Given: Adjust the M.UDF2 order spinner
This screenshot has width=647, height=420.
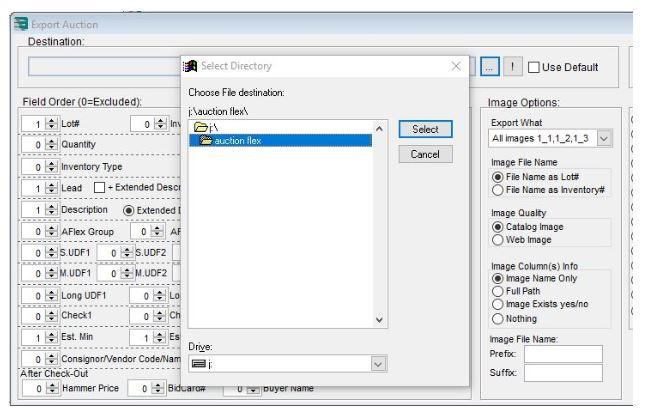Looking at the screenshot, I should coord(127,273).
